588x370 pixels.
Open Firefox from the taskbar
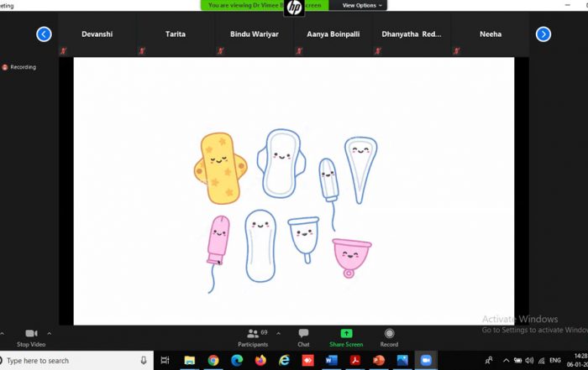260,360
